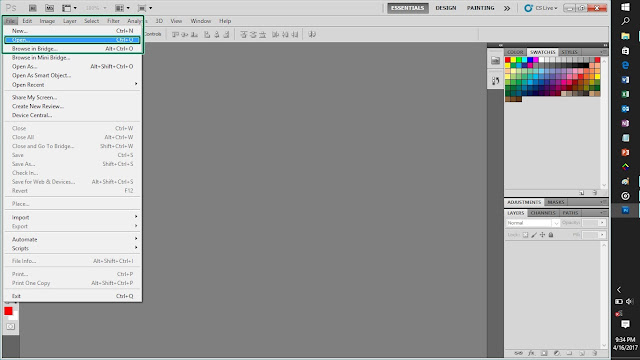Screen dimensions: 640x360
Task: Expand the Import submenu
Action: [73, 217]
